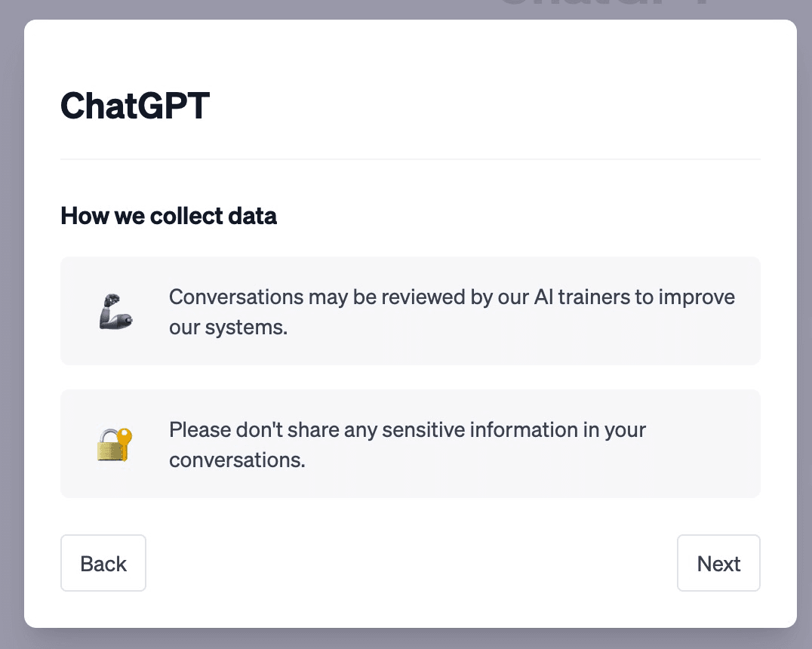The height and width of the screenshot is (649, 812).
Task: Click the ChatGPT dialog title
Action: (135, 106)
